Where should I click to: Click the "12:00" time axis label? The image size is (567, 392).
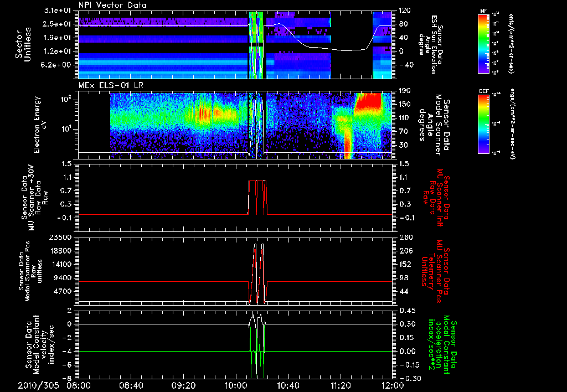tap(393, 385)
